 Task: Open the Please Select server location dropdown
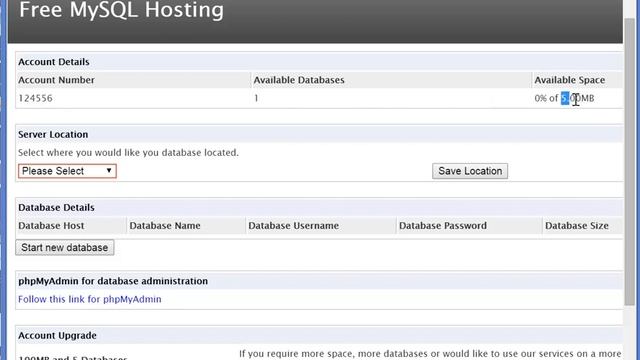click(x=67, y=171)
